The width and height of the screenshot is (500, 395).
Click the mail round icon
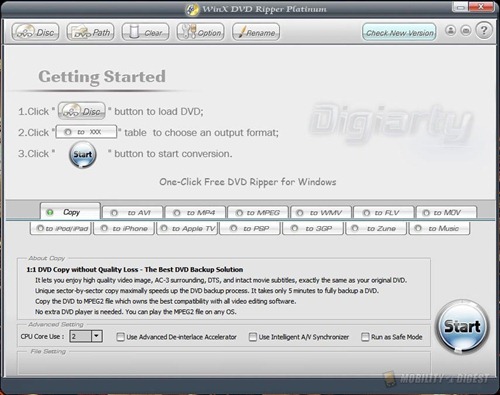coord(466,31)
